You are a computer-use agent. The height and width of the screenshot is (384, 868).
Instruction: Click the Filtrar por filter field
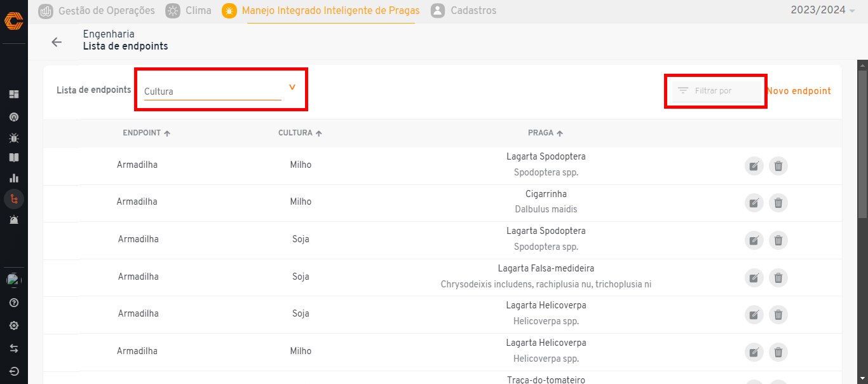coord(717,91)
